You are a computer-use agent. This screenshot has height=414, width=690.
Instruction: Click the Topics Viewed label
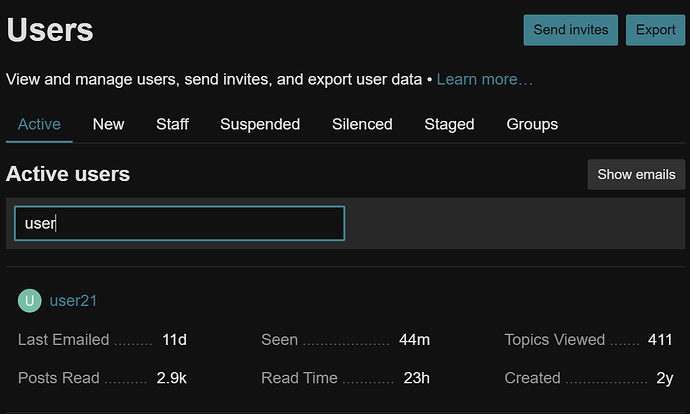[554, 340]
